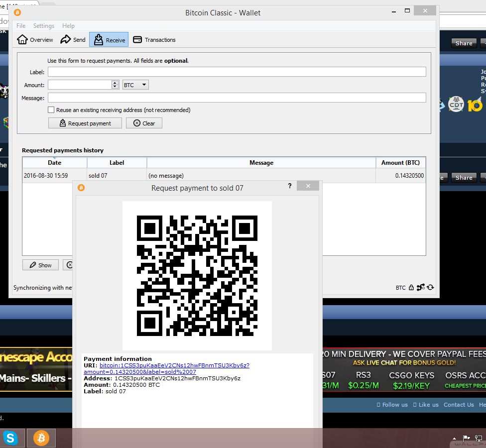The image size is (486, 448).
Task: Switch to the Send tab
Action: (x=73, y=40)
